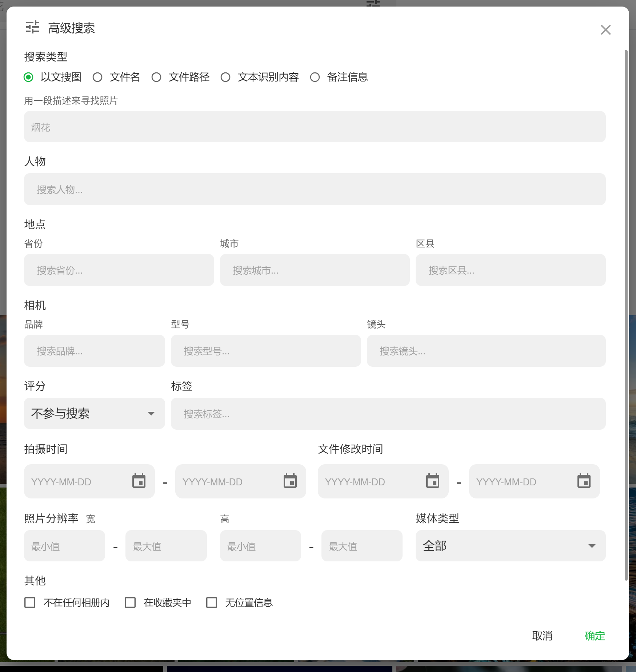Click the dialog's vertical scrollbar
636x672 pixels.
626,313
